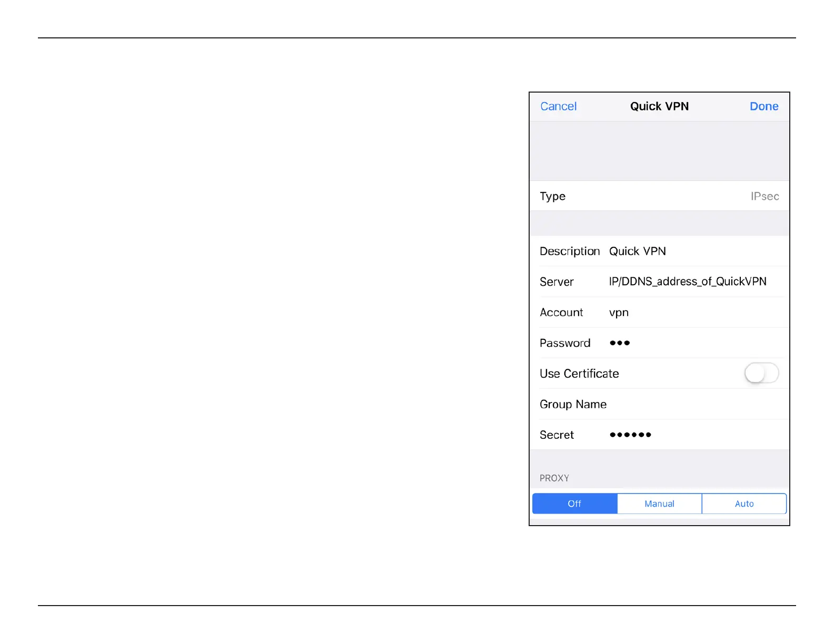Choose the Off proxy segment

click(x=574, y=504)
